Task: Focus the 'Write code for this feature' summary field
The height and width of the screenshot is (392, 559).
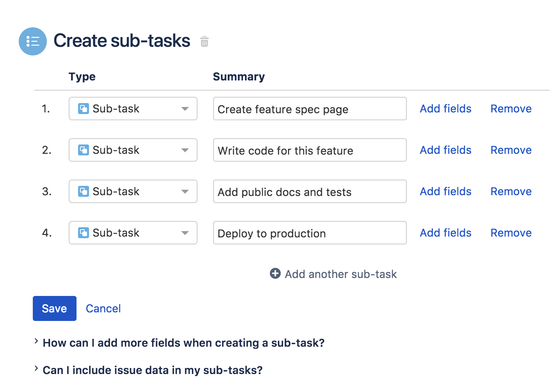Action: point(310,150)
